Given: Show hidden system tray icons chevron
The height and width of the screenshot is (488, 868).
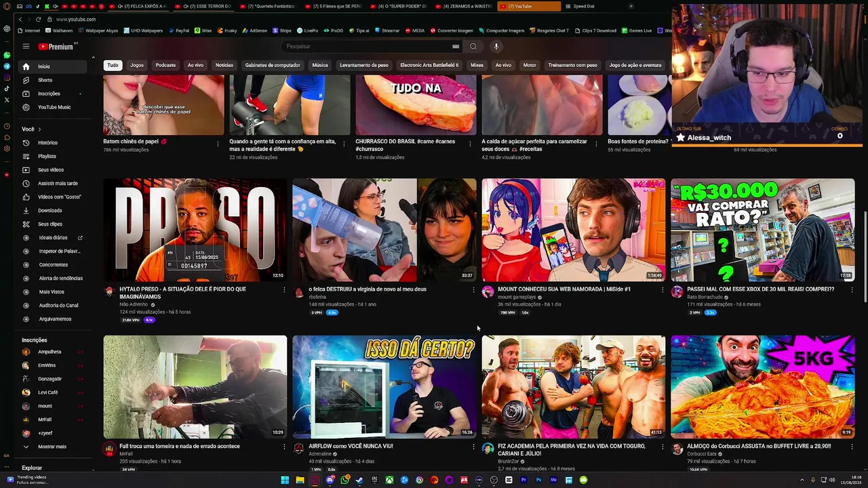Looking at the screenshot, I should (802, 480).
